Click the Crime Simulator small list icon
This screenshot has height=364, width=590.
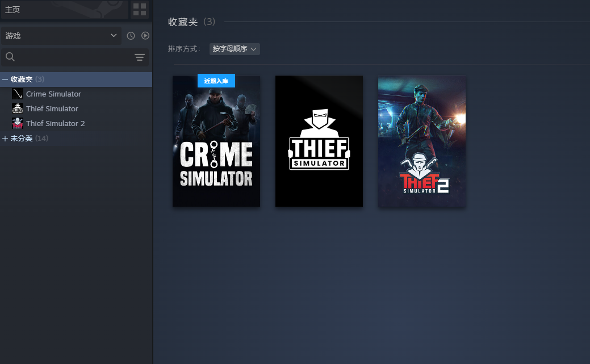[17, 94]
